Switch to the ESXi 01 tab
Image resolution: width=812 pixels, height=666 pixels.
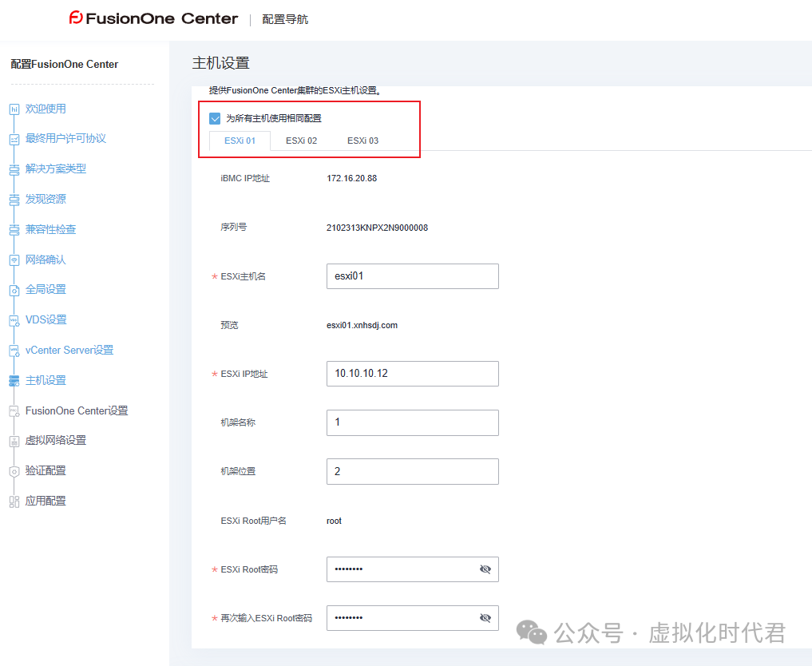point(240,141)
